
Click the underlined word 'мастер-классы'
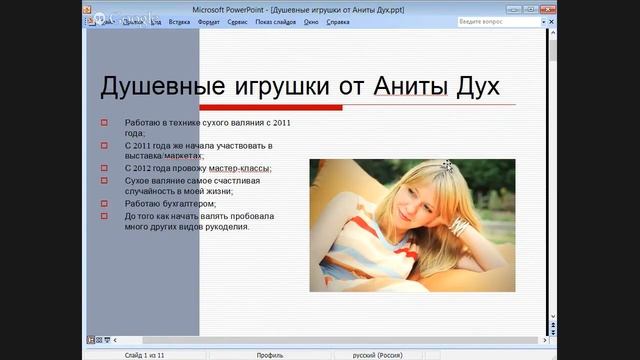pos(239,168)
